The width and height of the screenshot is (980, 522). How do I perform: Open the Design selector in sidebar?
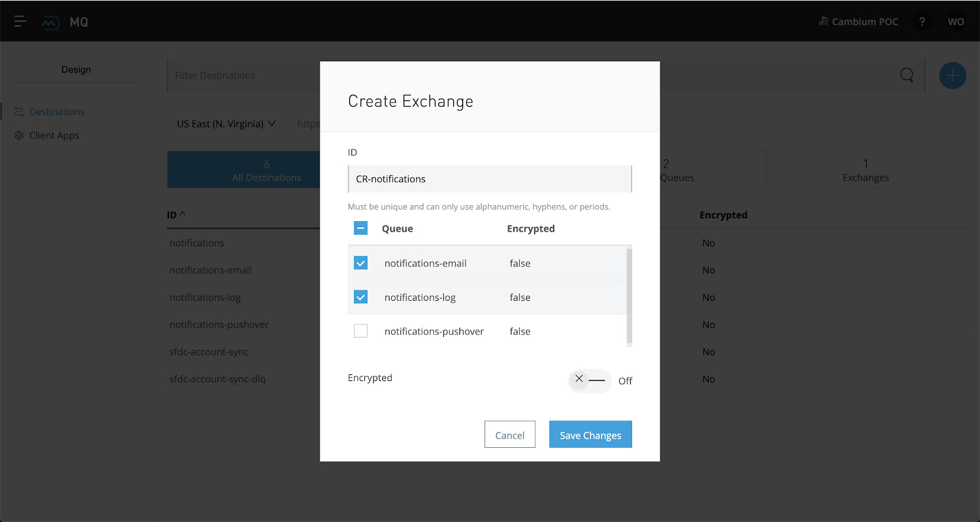76,70
